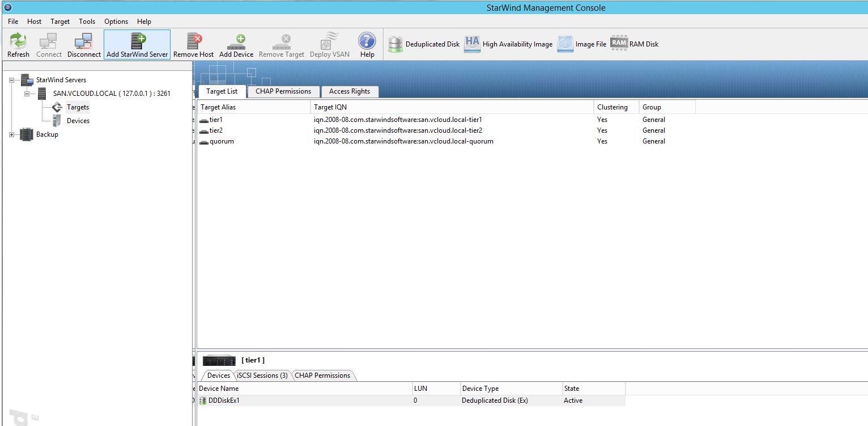
Task: Sort by Target Alias column header
Action: 254,107
